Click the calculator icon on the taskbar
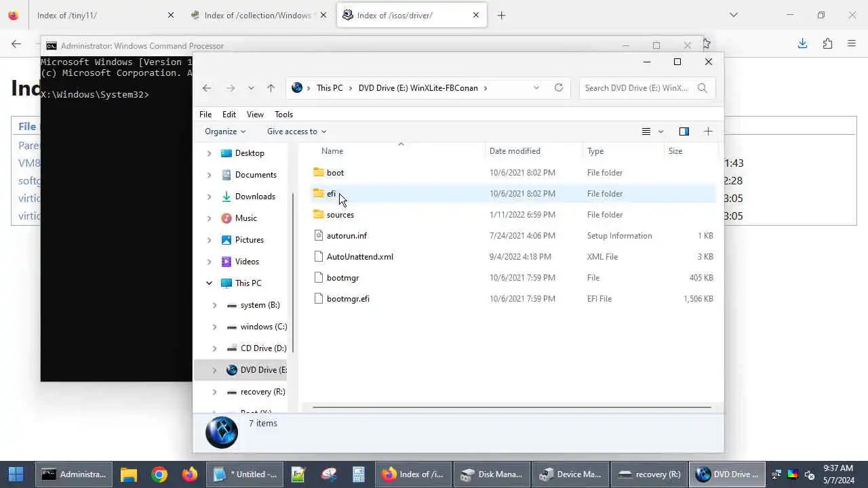The width and height of the screenshot is (868, 488). (359, 474)
